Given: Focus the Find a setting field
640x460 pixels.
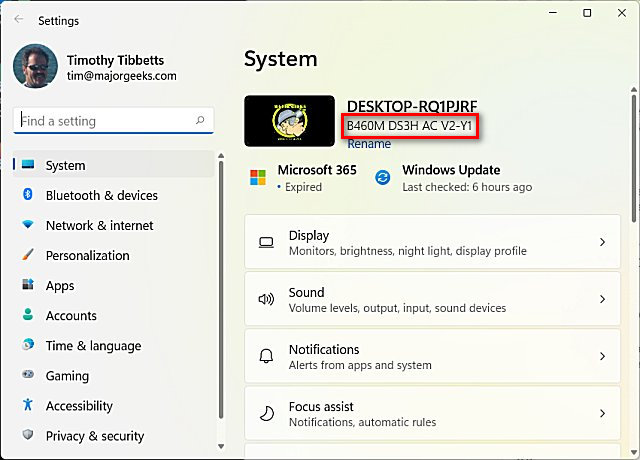Looking at the screenshot, I should 113,120.
